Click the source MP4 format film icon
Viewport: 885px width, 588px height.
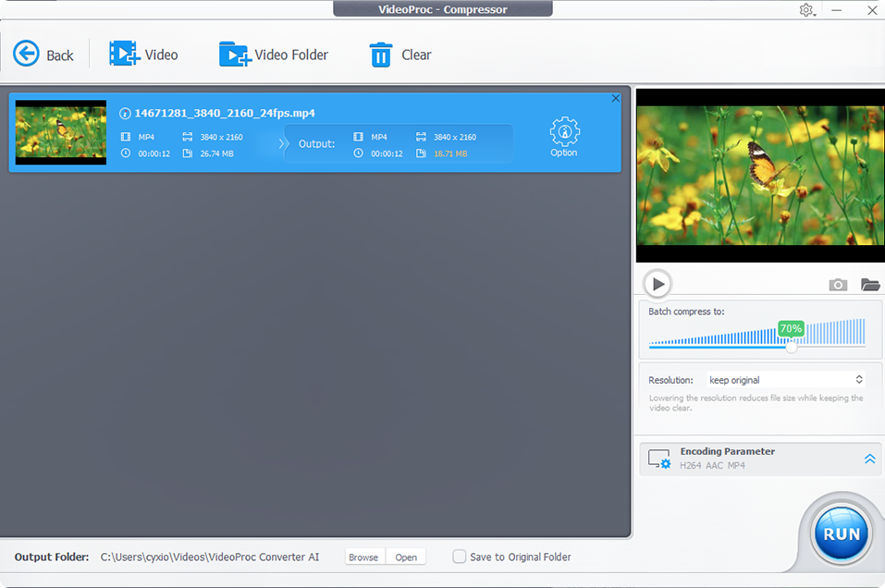pos(126,137)
